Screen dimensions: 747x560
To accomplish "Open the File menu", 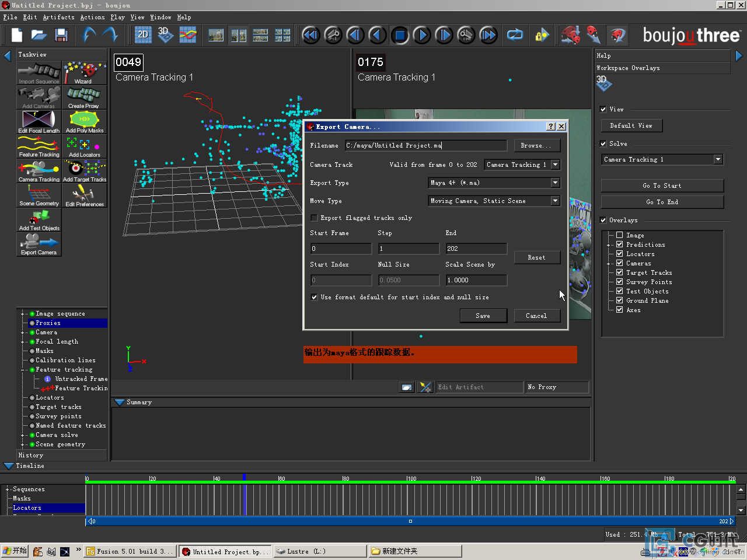I will 10,17.
